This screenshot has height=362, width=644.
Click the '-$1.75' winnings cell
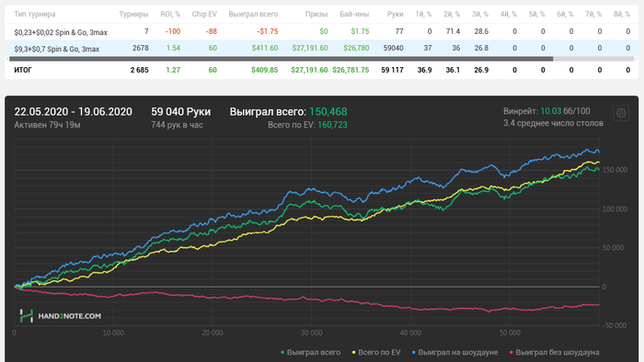pos(268,31)
